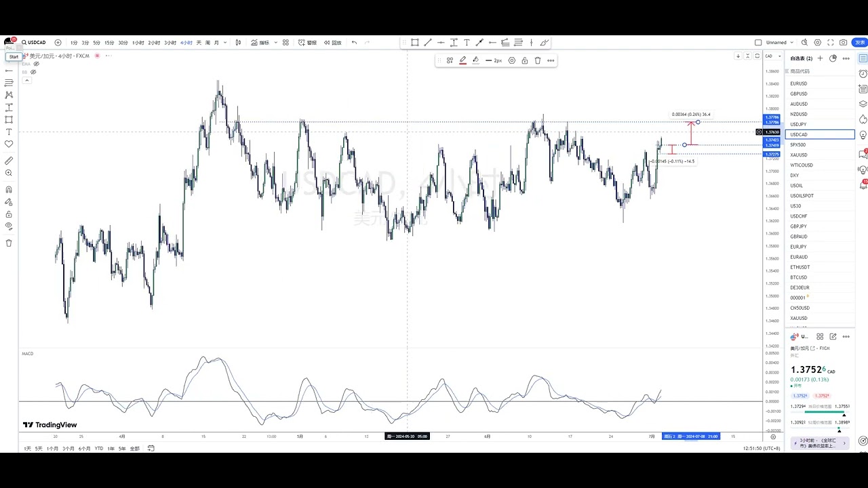Screen dimensions: 868x488
Task: Select the trend line tool in the drawing toolbar
Action: [x=427, y=43]
